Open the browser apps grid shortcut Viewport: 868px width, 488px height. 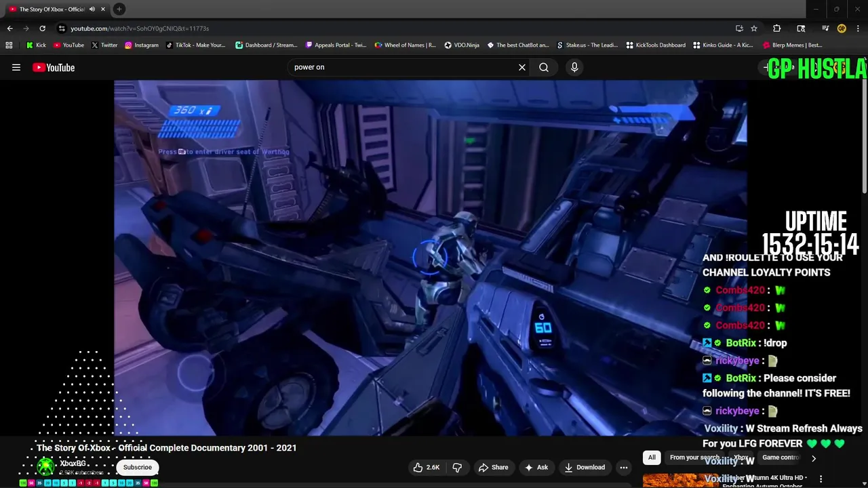(9, 45)
